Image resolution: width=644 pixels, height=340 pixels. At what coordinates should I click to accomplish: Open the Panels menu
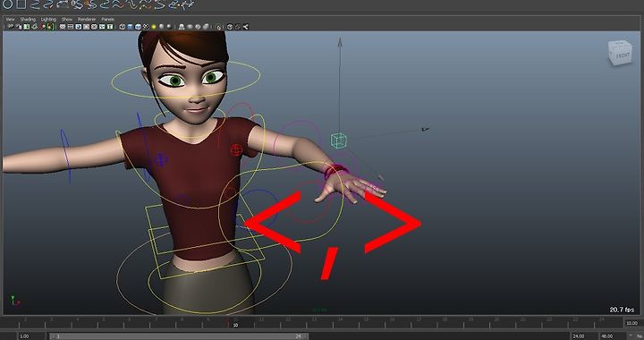coord(107,20)
